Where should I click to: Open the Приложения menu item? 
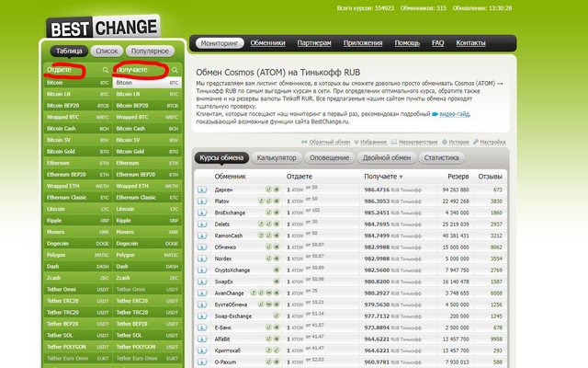coord(363,43)
